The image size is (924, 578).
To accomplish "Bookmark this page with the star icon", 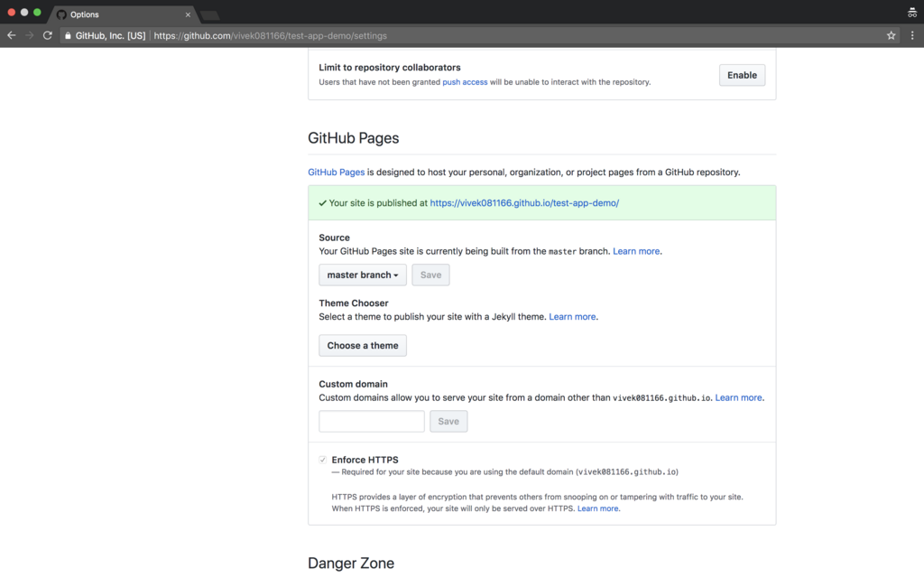I will coord(891,35).
